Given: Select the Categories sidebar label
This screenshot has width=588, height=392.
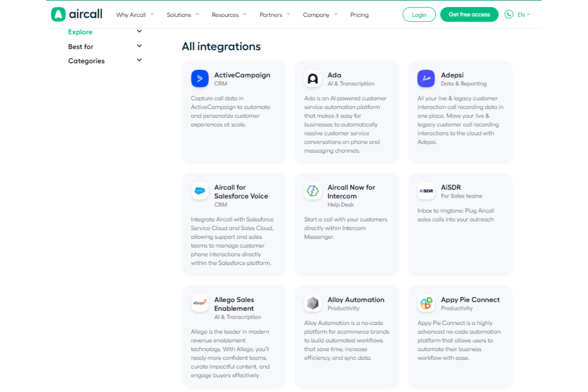Looking at the screenshot, I should pyautogui.click(x=86, y=61).
